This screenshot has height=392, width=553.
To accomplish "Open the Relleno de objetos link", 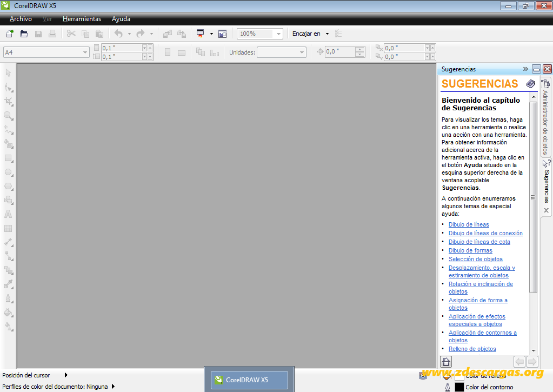I will click(472, 349).
